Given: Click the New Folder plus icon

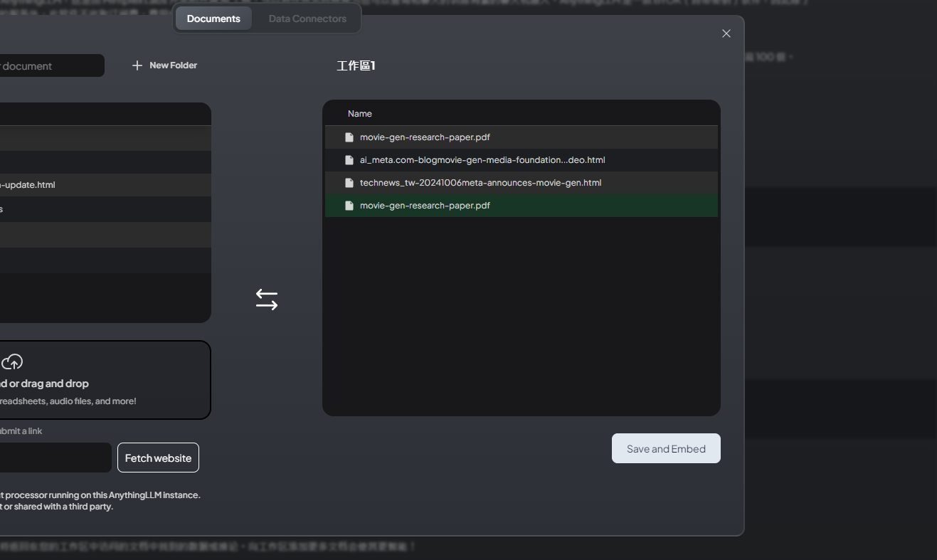Looking at the screenshot, I should point(137,65).
